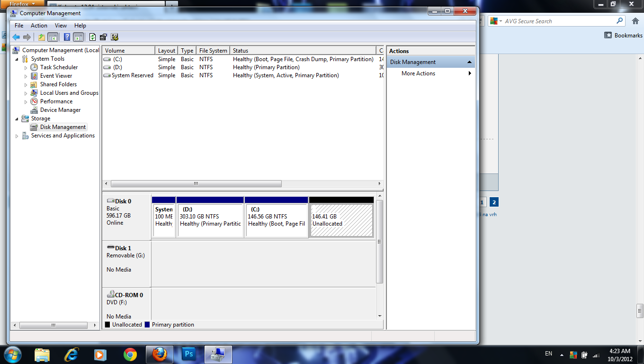The image size is (644, 364).
Task: Click the Forward arrow in the toolbar
Action: [x=27, y=37]
